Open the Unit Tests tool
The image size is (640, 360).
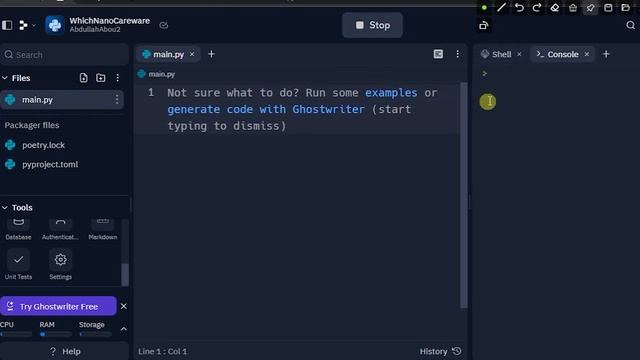coord(18,264)
